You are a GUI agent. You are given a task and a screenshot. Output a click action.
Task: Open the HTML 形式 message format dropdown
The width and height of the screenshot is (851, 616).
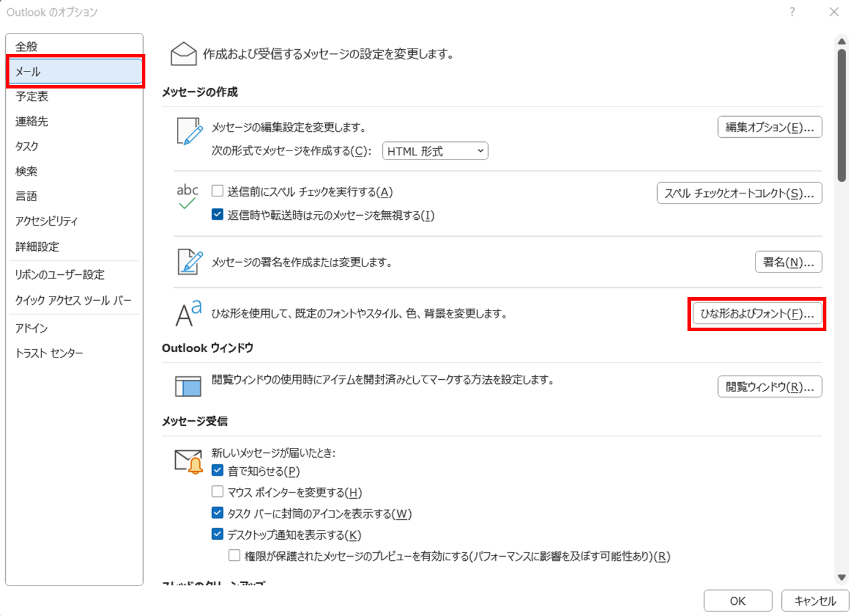[x=435, y=151]
